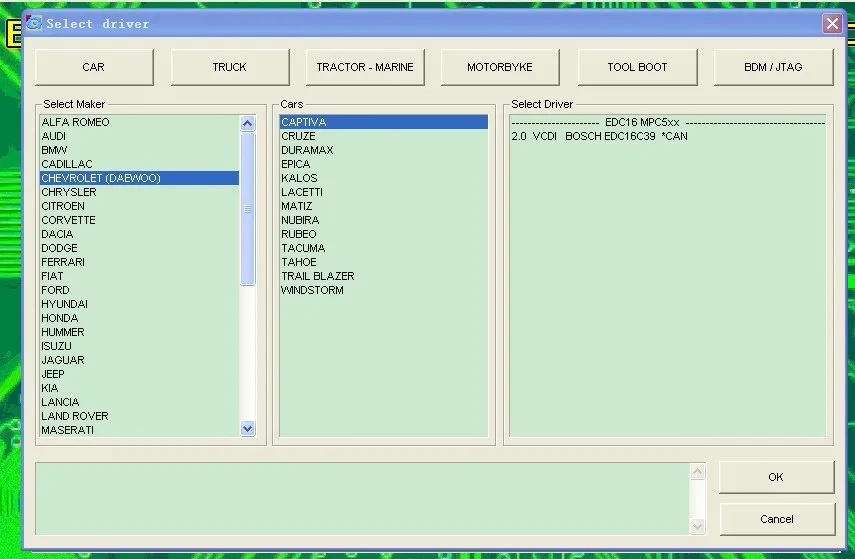
Task: Select NUBIRA in the Cars list
Action: coord(384,220)
